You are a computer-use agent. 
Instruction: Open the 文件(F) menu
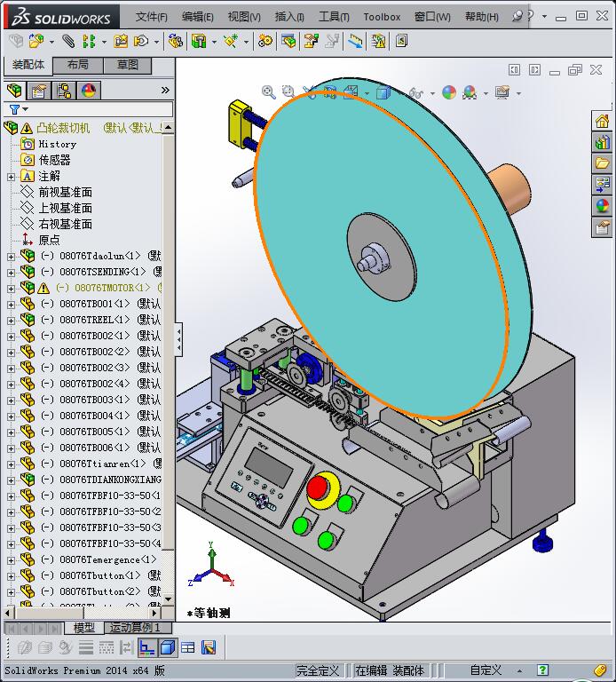pos(151,17)
